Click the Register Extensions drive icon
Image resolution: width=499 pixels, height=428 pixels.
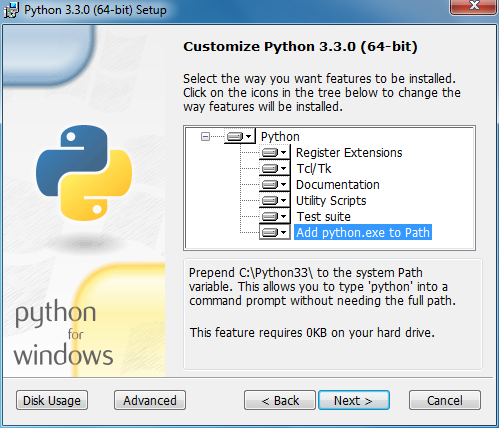click(x=270, y=152)
